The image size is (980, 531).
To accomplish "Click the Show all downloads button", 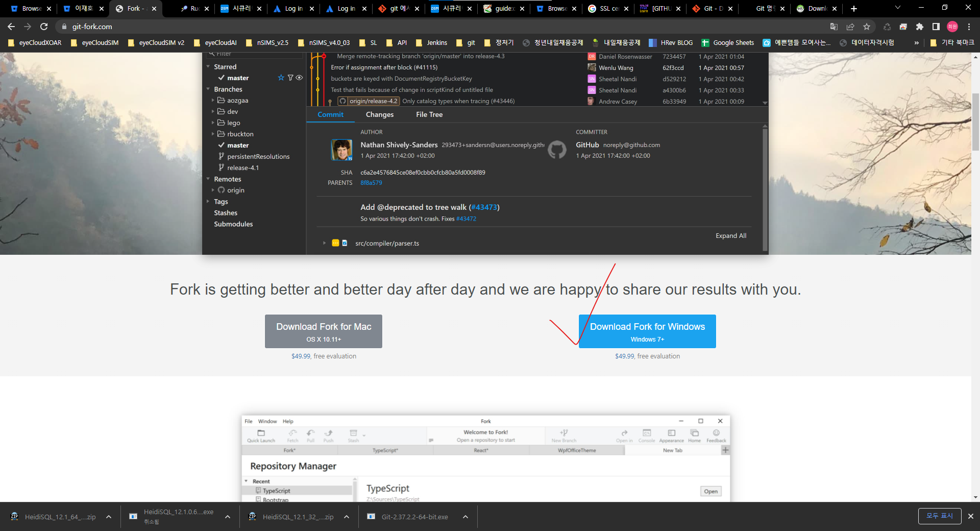I will tap(939, 516).
